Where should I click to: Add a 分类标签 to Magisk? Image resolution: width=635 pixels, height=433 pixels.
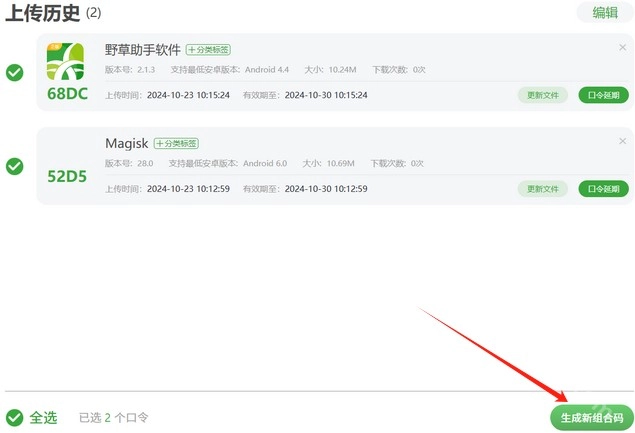click(176, 143)
